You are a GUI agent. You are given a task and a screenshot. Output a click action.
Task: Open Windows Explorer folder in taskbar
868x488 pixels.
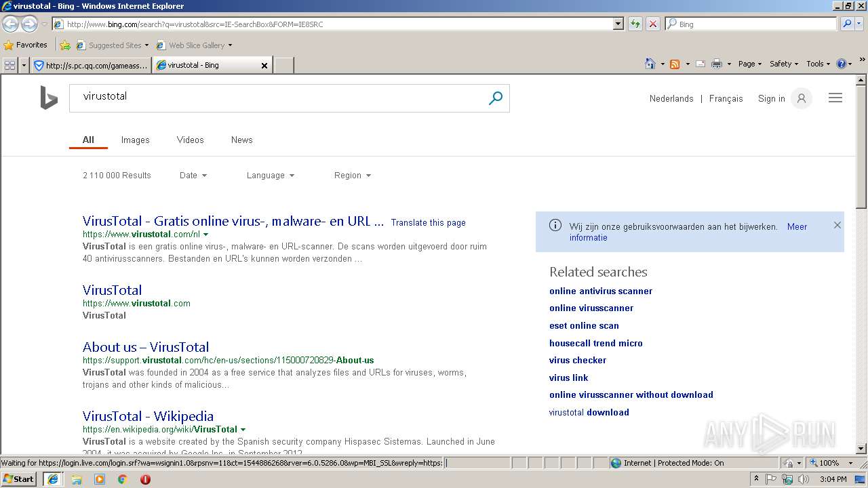pyautogui.click(x=77, y=479)
